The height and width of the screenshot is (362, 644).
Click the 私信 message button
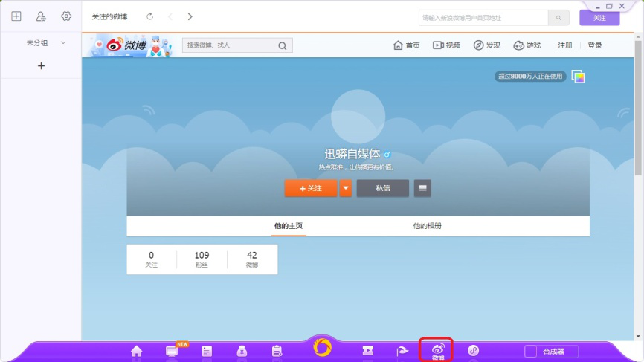382,188
